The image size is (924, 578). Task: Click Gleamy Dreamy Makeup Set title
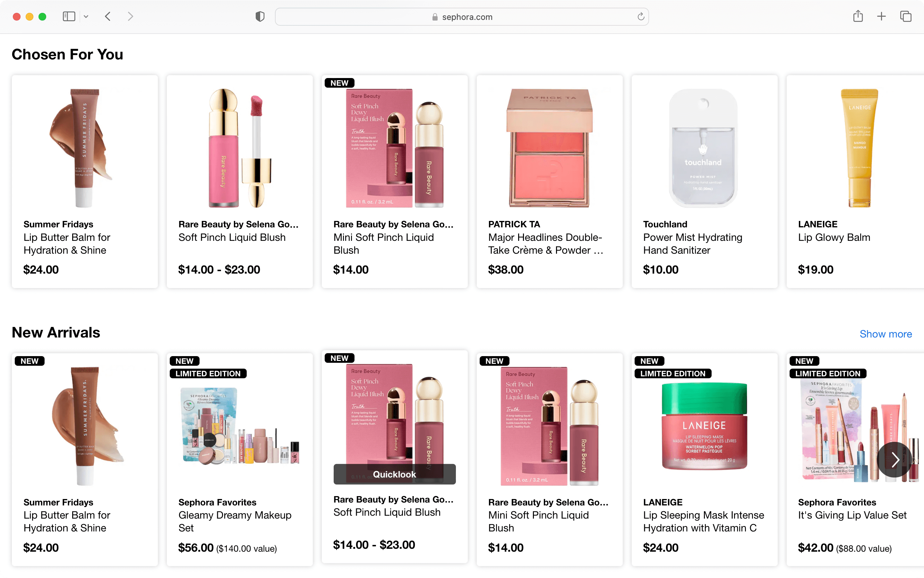coord(235,521)
